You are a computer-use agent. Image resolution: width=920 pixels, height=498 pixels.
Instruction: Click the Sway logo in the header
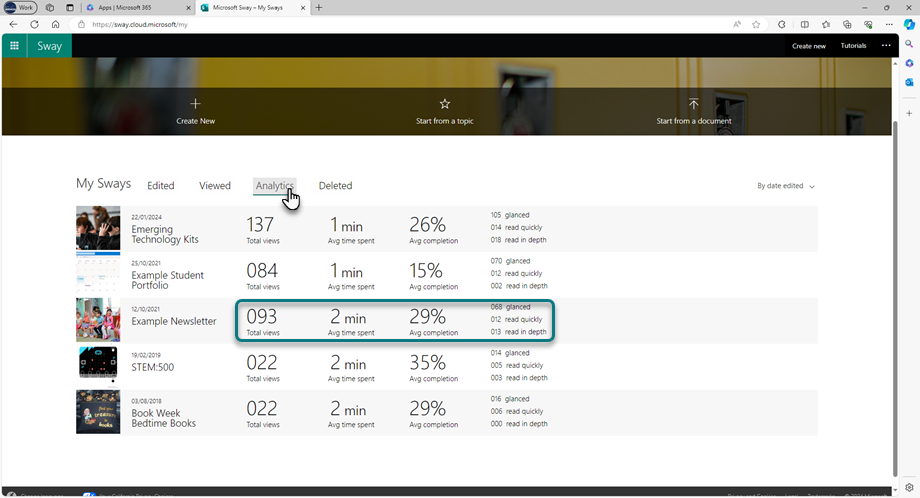[49, 46]
